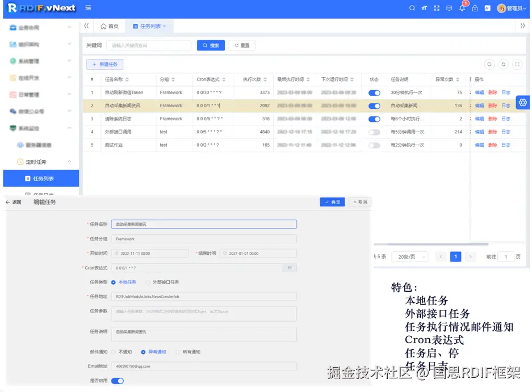Click the screen lock icon

coord(475,8)
